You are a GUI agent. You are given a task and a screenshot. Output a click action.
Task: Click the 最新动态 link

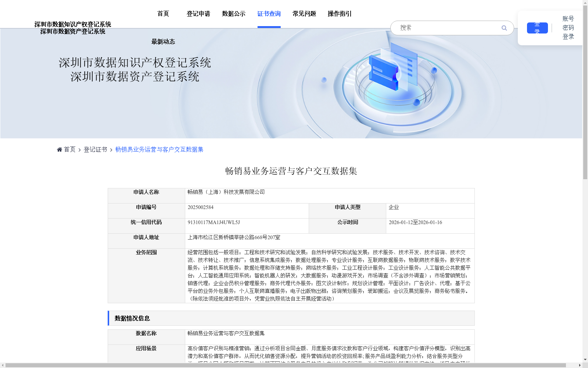163,42
